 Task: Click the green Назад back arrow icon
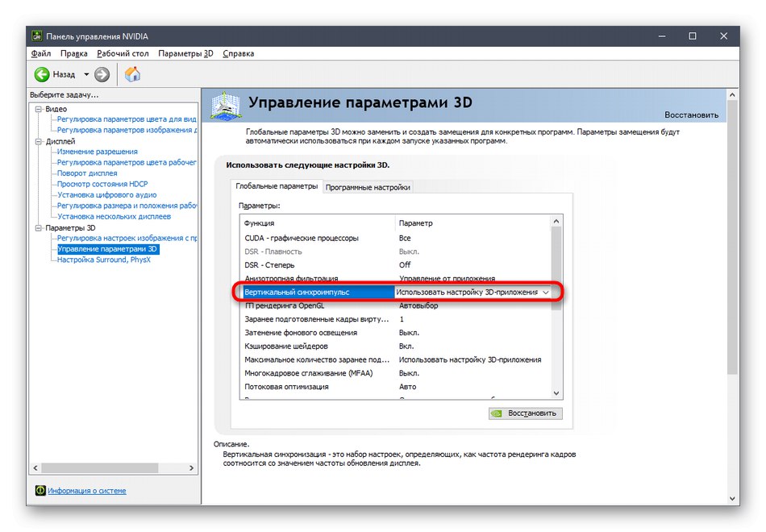42,75
